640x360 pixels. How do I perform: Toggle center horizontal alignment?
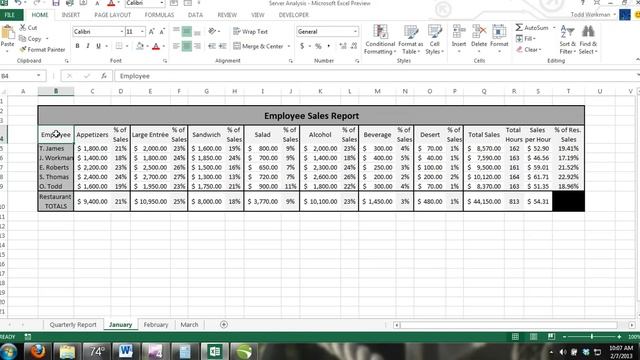click(187, 46)
